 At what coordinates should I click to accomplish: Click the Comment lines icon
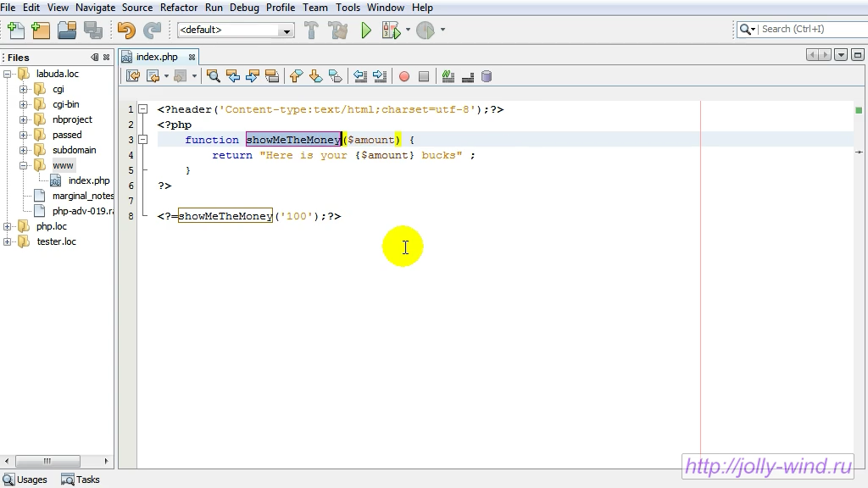tap(448, 76)
